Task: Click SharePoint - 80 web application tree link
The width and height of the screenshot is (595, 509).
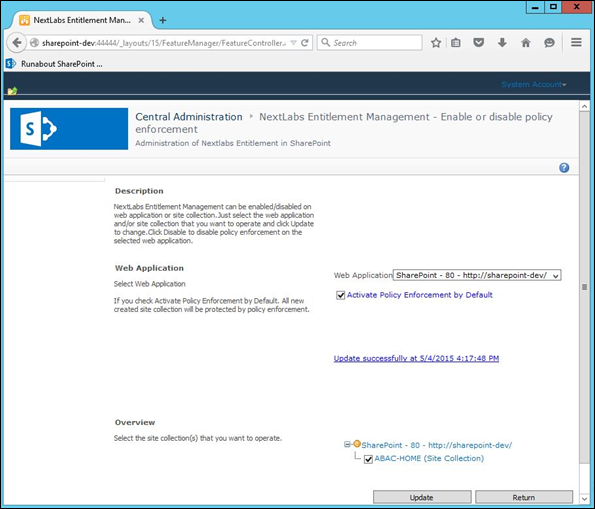Action: tap(436, 445)
